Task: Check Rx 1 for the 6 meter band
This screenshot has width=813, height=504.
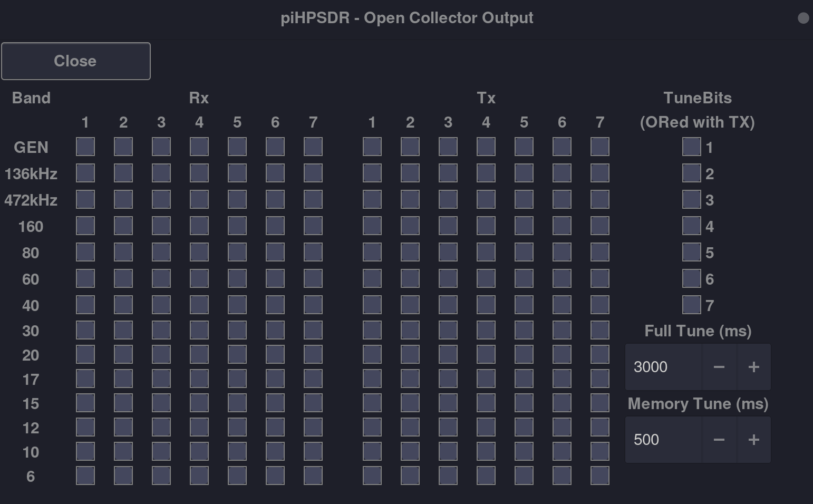Action: click(85, 475)
